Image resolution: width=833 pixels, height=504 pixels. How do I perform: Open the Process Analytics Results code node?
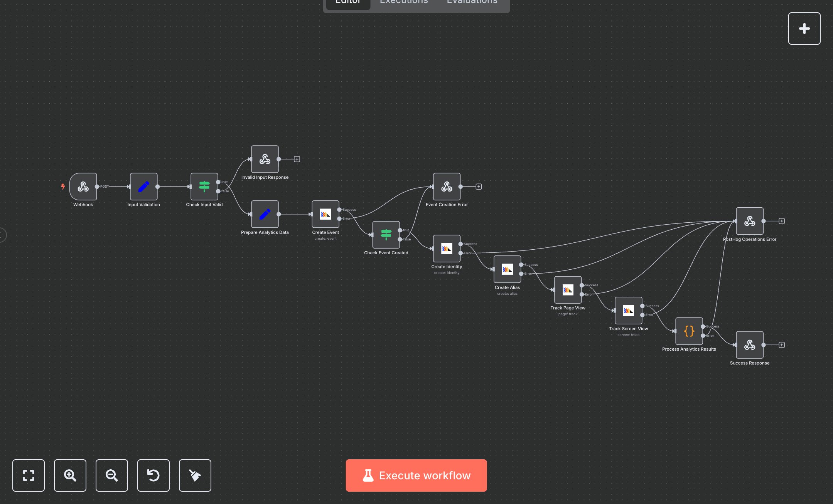[x=689, y=331]
